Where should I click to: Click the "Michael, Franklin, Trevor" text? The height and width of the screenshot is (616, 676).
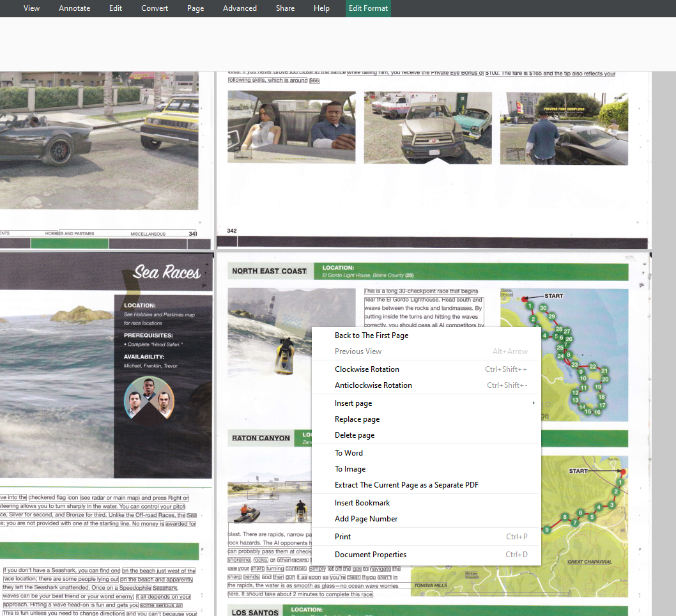[x=150, y=366]
